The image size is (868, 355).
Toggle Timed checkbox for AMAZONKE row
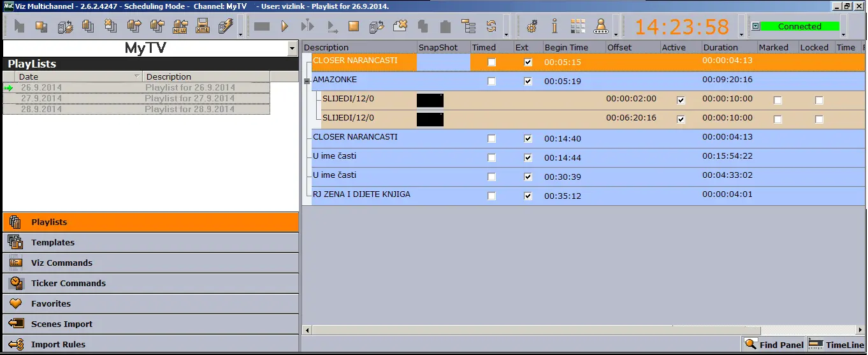pos(491,82)
